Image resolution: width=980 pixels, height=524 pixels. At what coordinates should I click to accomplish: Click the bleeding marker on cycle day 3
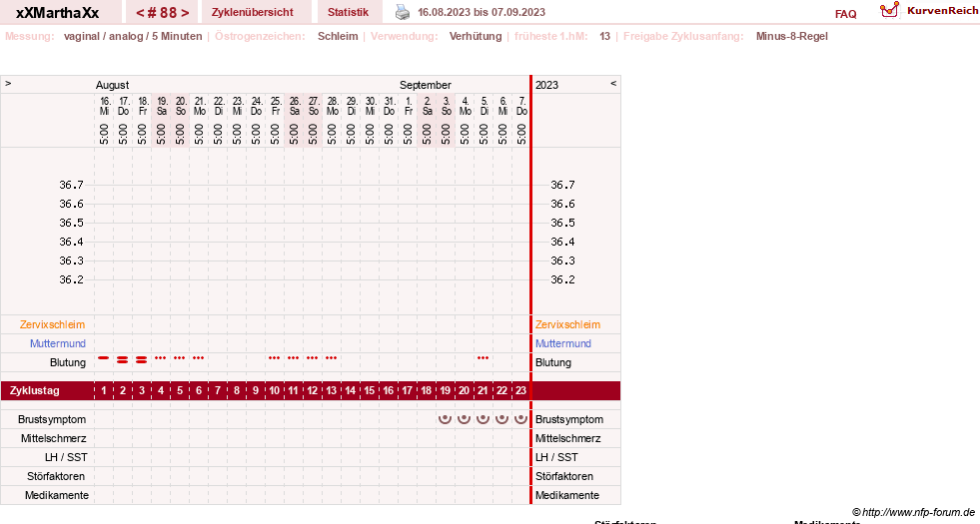141,359
